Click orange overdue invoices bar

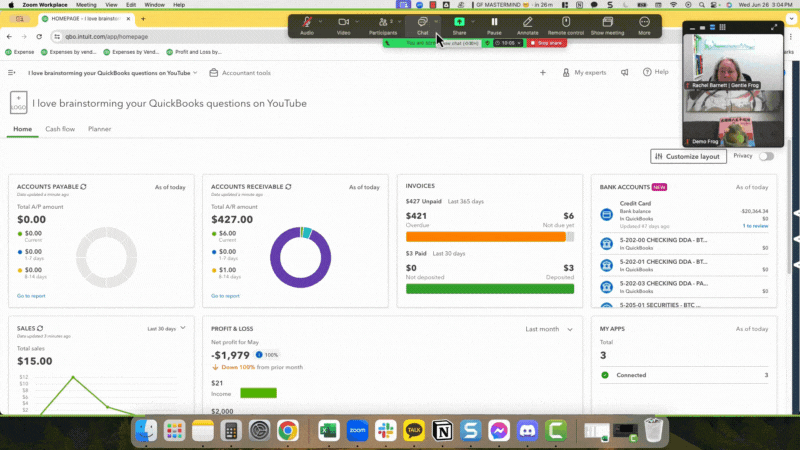pyautogui.click(x=486, y=237)
